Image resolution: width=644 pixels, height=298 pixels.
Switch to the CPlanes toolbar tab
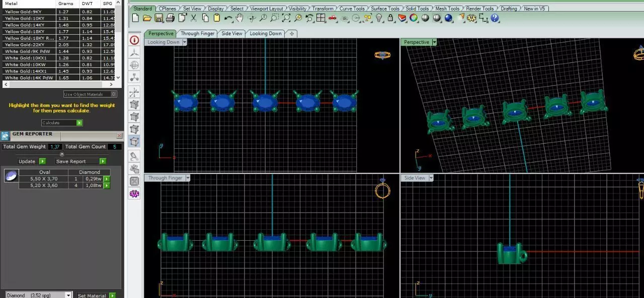[x=168, y=9]
